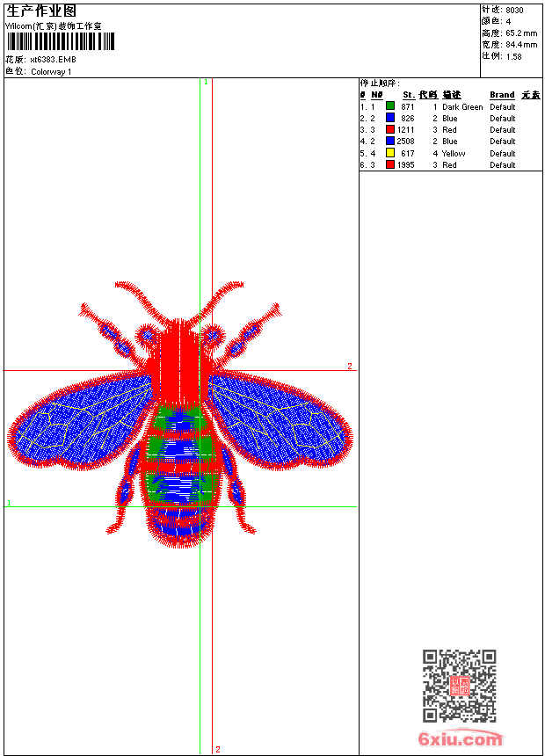Click the bee embroidery design preview
545x756 pixels.
[x=180, y=413]
